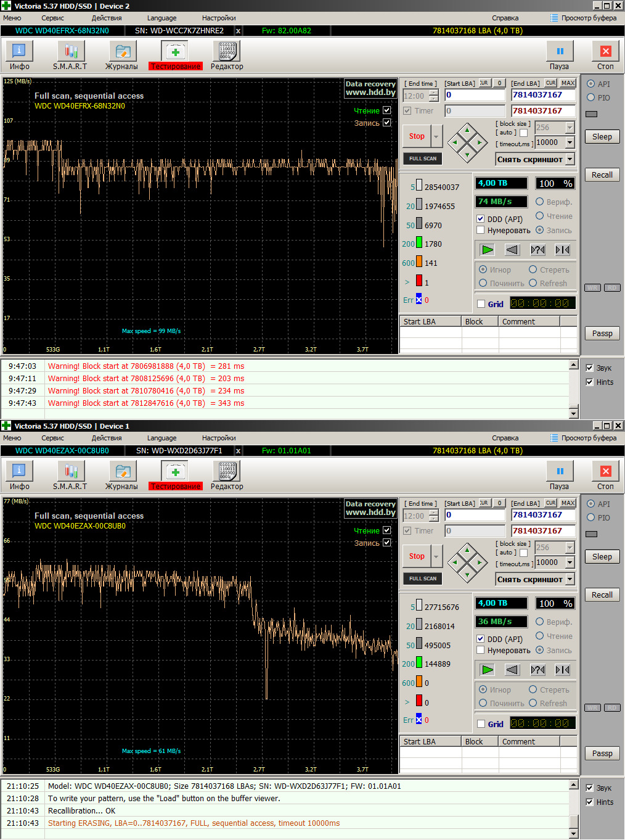Click green play arrow in Device 2 window
The image size is (625, 840).
click(488, 250)
